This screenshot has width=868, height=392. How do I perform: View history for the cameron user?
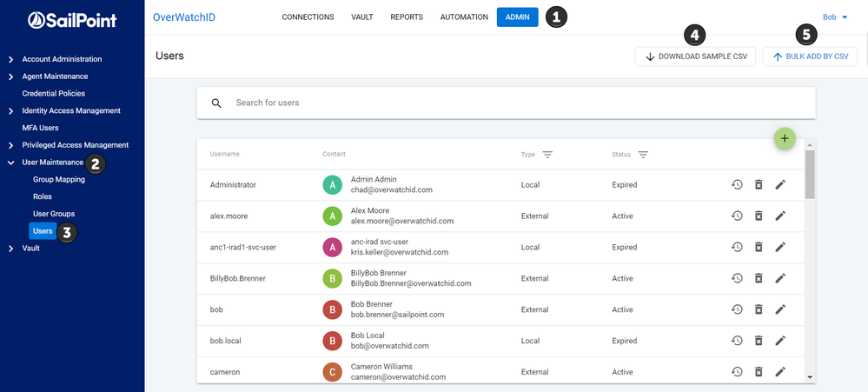coord(736,372)
